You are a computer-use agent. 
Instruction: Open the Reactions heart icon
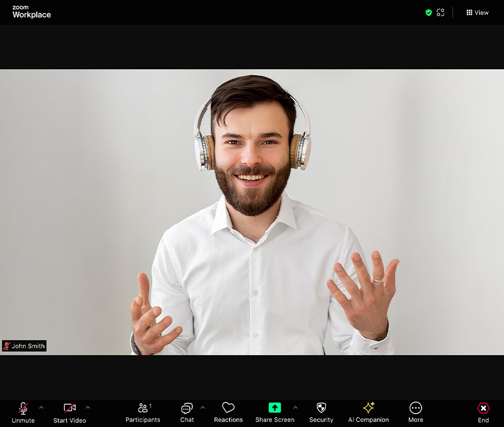coord(228,408)
